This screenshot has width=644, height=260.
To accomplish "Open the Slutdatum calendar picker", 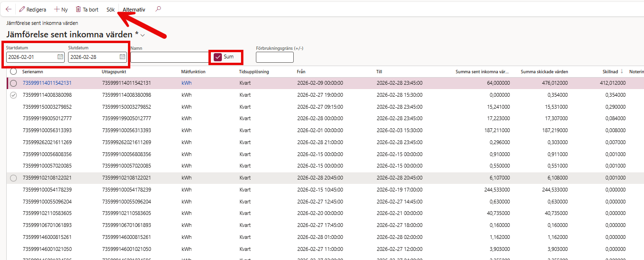I will (x=122, y=57).
